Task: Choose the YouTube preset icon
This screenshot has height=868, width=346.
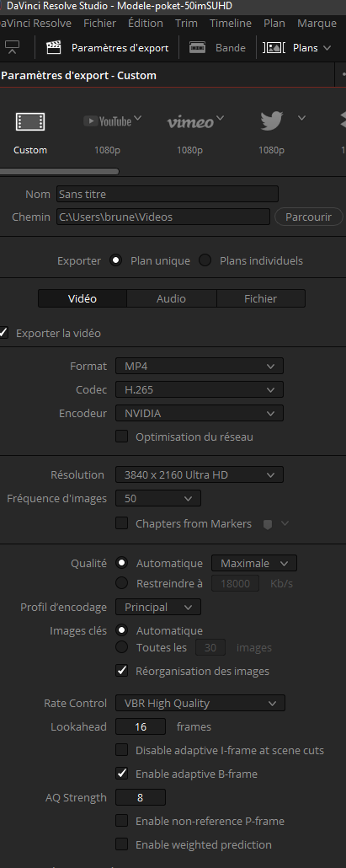Action: (x=108, y=121)
